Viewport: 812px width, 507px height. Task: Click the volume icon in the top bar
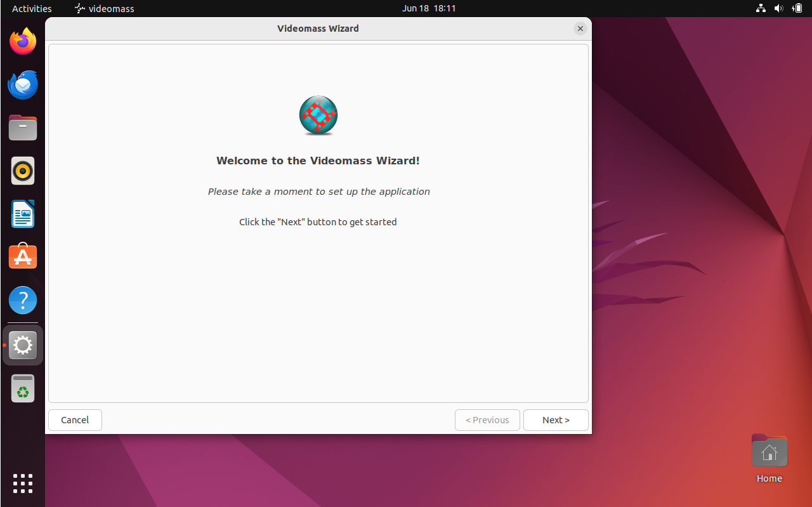coord(779,9)
